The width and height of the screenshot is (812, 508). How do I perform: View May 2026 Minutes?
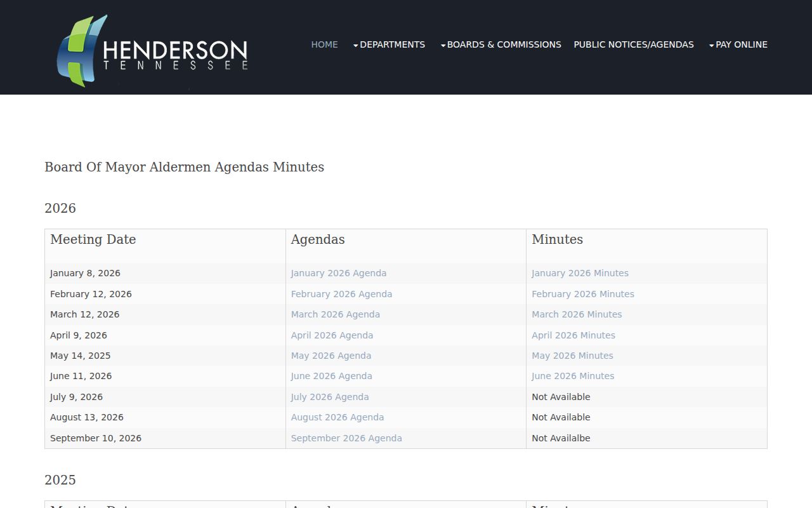(x=572, y=356)
